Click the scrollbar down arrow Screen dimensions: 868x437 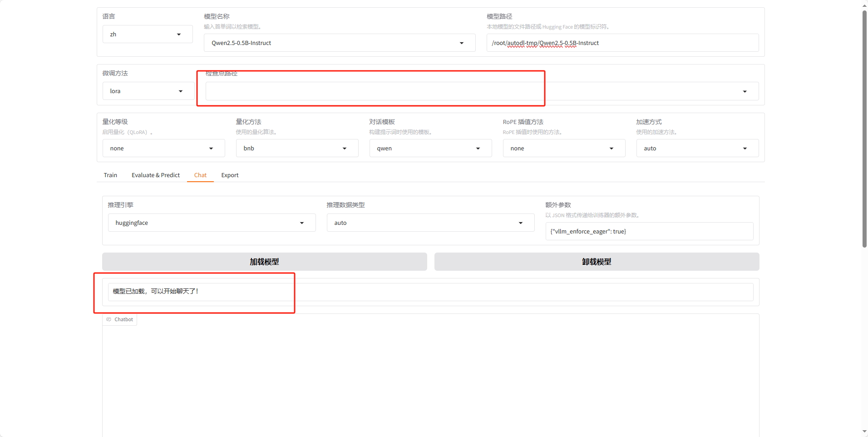pos(864,432)
